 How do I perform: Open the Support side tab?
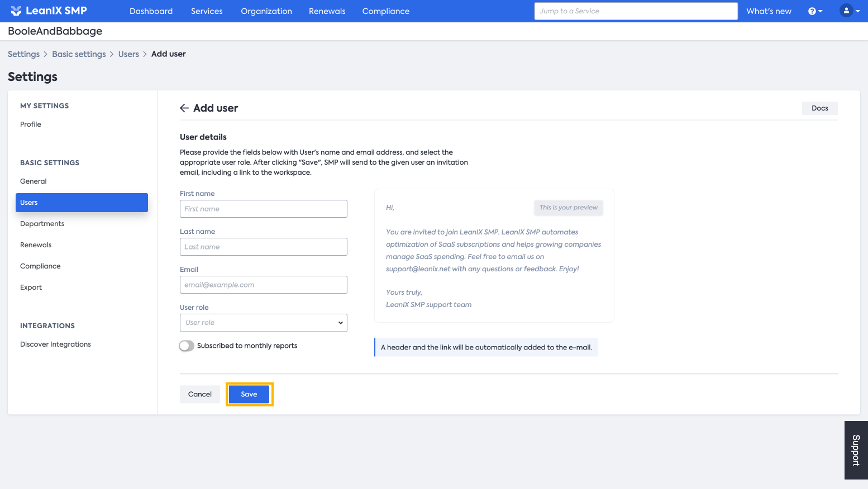pos(856,450)
